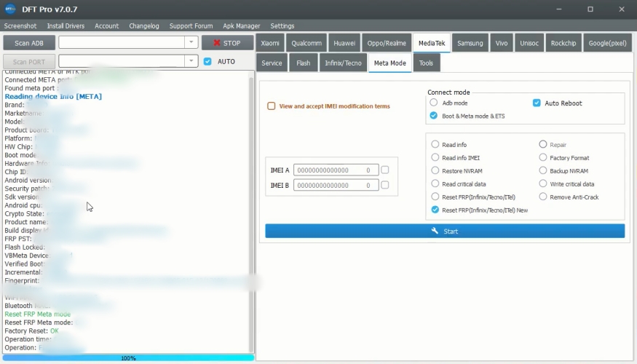Expand the PORT selection dropdown arrow
Viewport: 637px width, 364px height.
191,61
